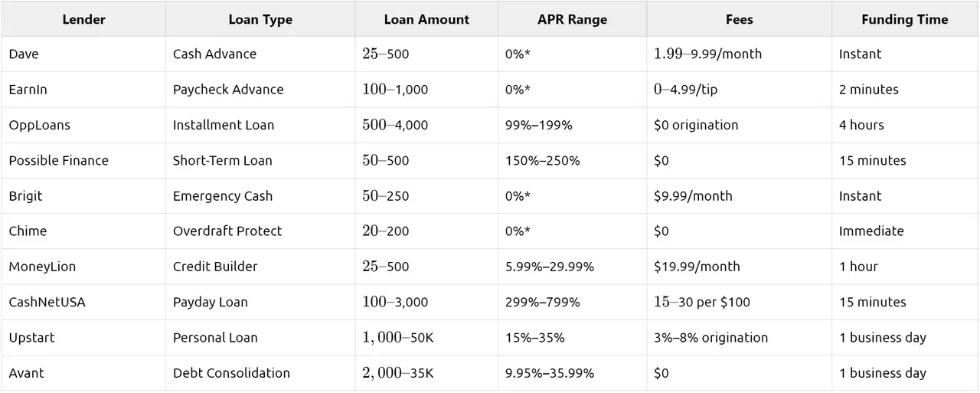Click the Fees column header
The width and height of the screenshot is (980, 393).
[740, 19]
